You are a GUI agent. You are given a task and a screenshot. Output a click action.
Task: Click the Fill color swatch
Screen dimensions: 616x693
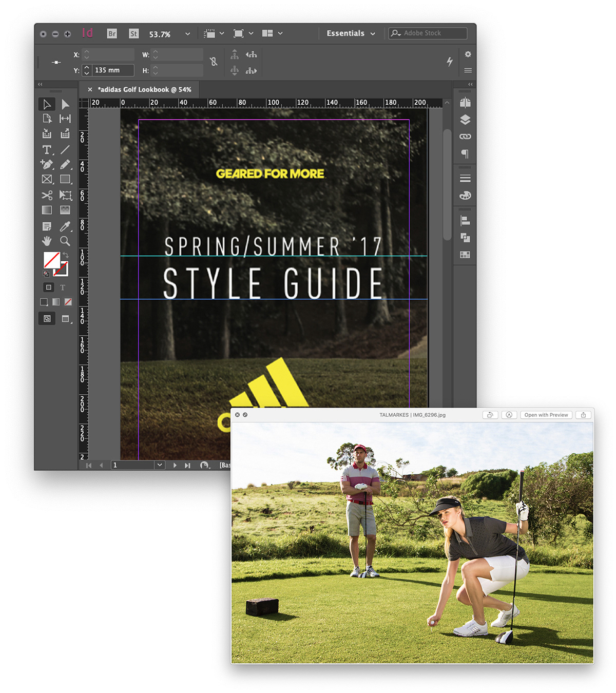(x=52, y=260)
